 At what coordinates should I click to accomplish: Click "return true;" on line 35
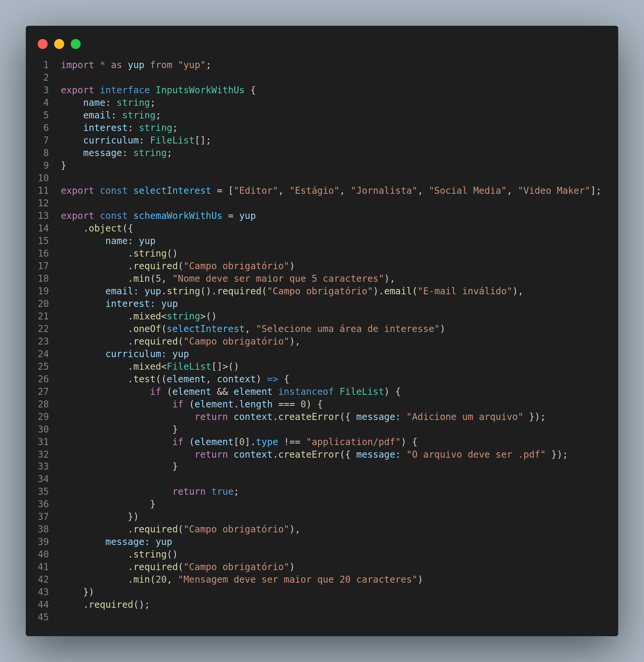coord(206,491)
